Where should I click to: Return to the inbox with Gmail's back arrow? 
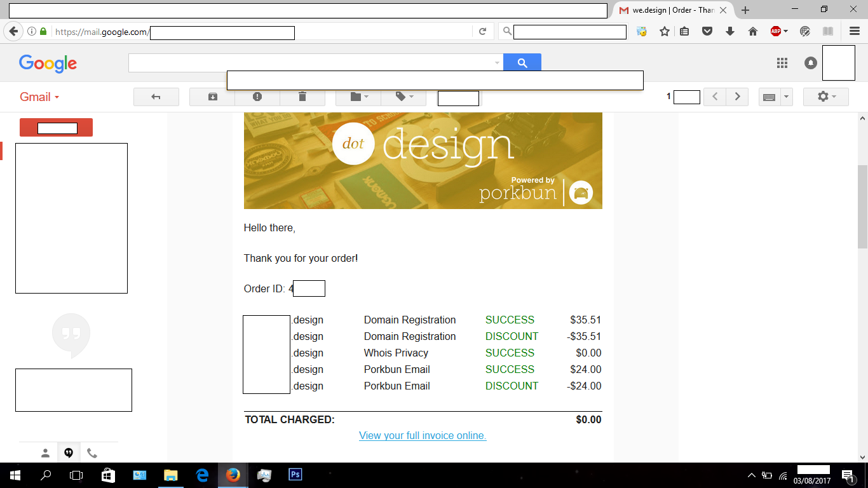(x=156, y=97)
